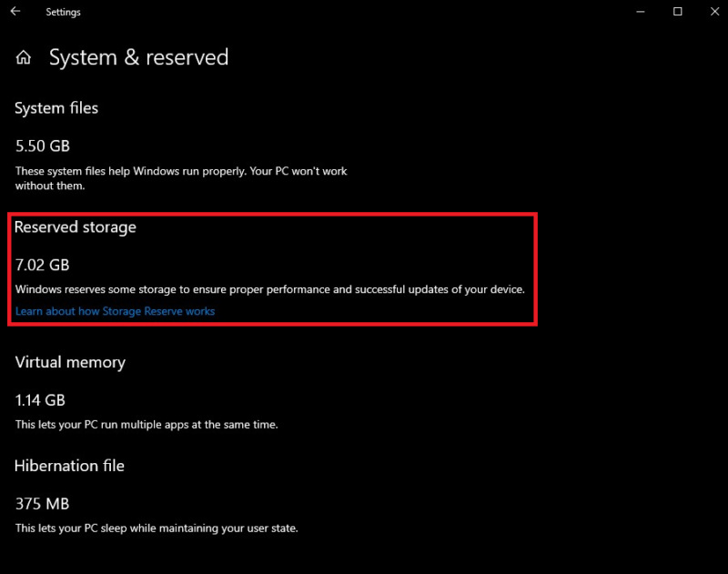
Task: Click the 1.14 GB virtual memory value
Action: [x=40, y=400]
